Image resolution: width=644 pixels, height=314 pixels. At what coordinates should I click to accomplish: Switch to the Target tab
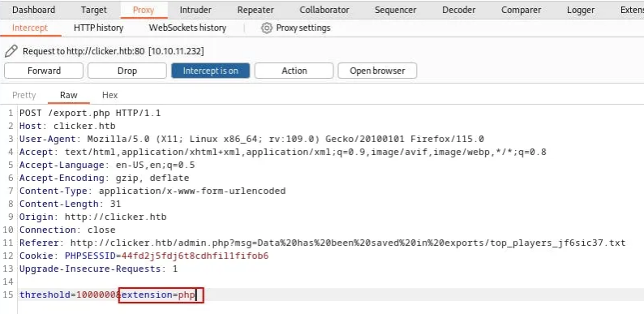(93, 10)
